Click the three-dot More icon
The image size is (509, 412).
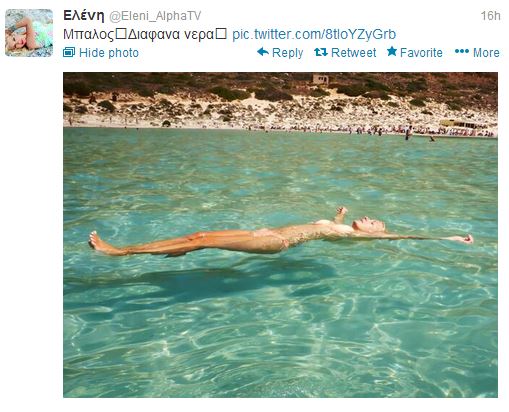462,51
